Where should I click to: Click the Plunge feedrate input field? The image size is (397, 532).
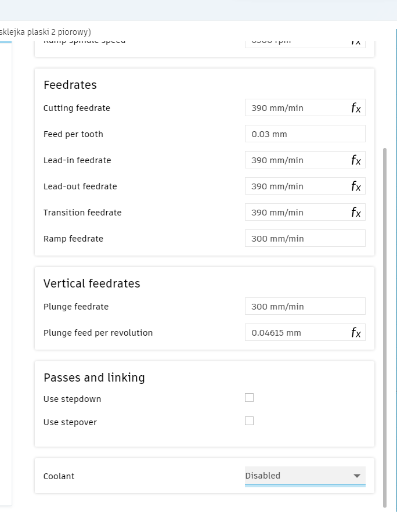[305, 306]
